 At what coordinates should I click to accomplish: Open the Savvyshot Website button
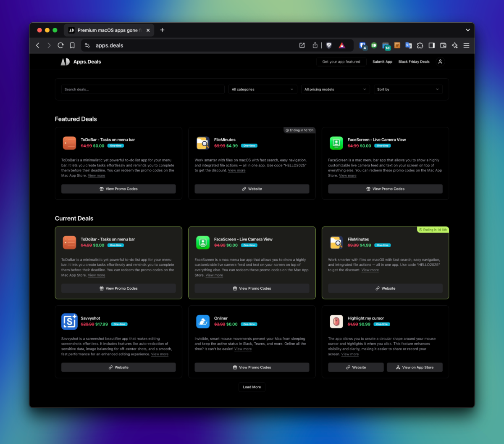pyautogui.click(x=118, y=367)
